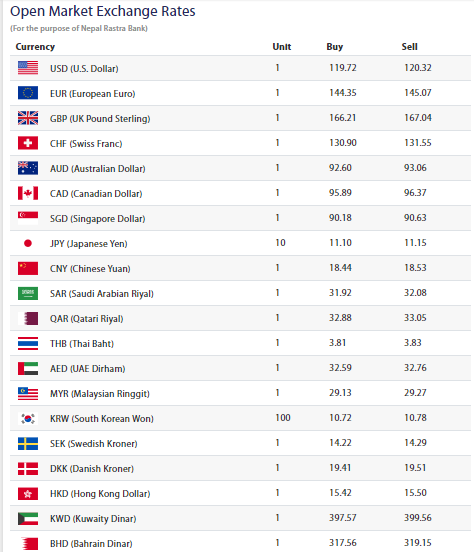
Task: Click the Japanese flag icon
Action: tap(28, 243)
